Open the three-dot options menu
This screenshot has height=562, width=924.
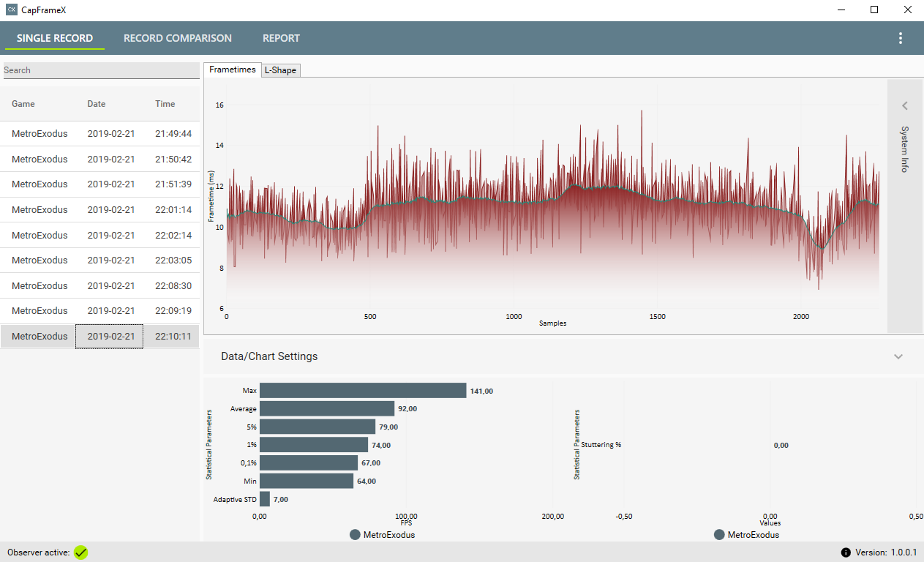901,38
